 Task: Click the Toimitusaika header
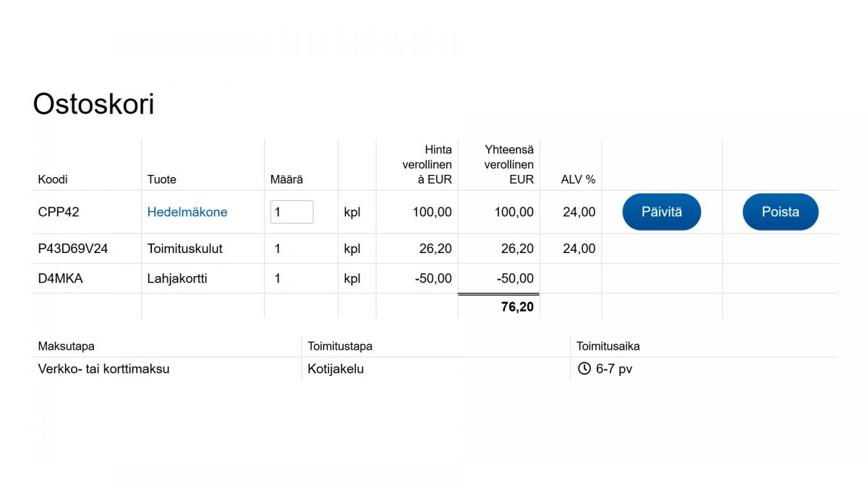coord(608,346)
